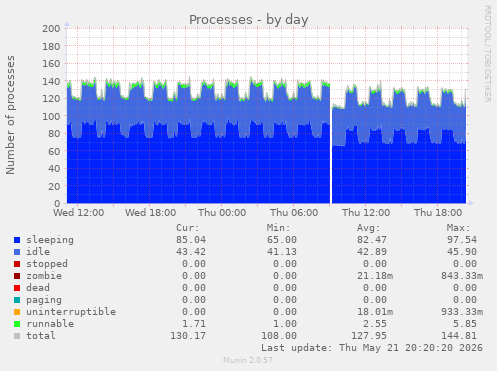Click the 'Thu 18:00' x-axis label
The image size is (497, 371).
(x=438, y=213)
